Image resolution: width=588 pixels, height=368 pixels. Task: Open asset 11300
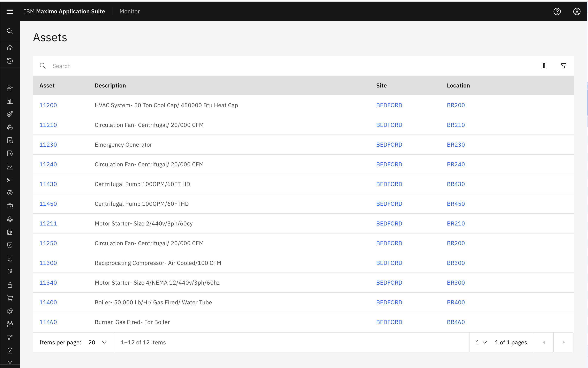point(48,263)
